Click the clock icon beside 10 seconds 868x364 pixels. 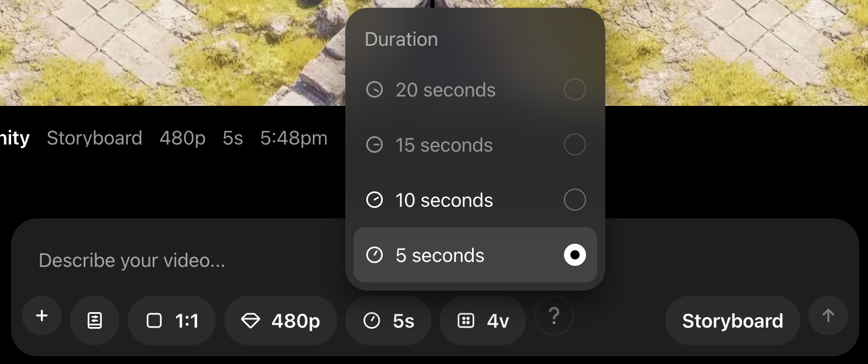point(375,200)
